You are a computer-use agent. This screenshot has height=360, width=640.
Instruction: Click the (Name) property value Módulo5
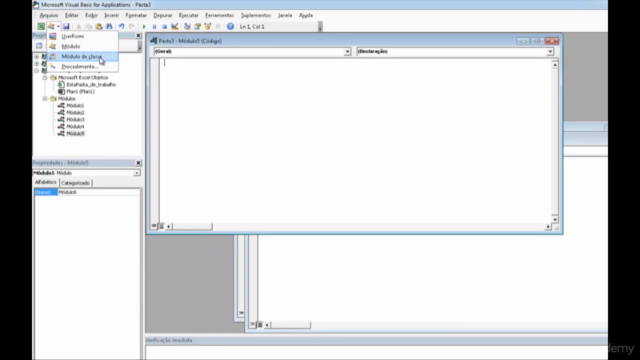(x=98, y=192)
